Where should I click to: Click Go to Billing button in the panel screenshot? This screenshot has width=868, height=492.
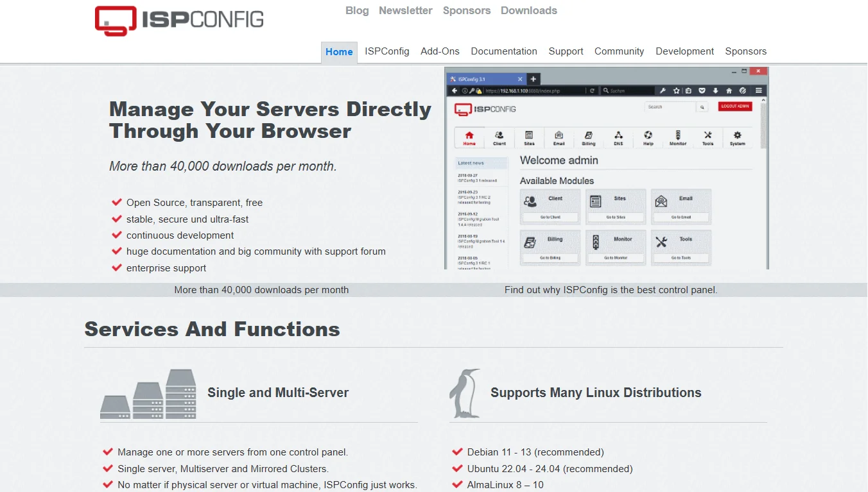[x=550, y=258]
